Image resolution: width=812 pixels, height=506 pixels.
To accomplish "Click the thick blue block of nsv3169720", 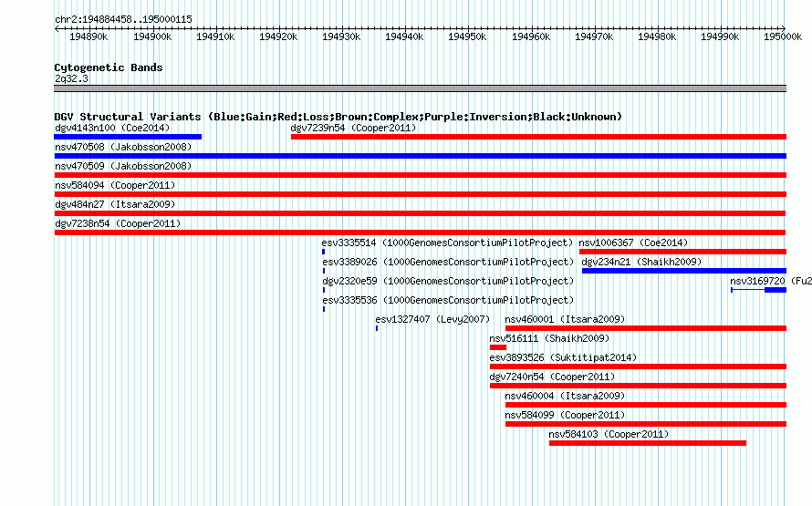I will coord(776,290).
